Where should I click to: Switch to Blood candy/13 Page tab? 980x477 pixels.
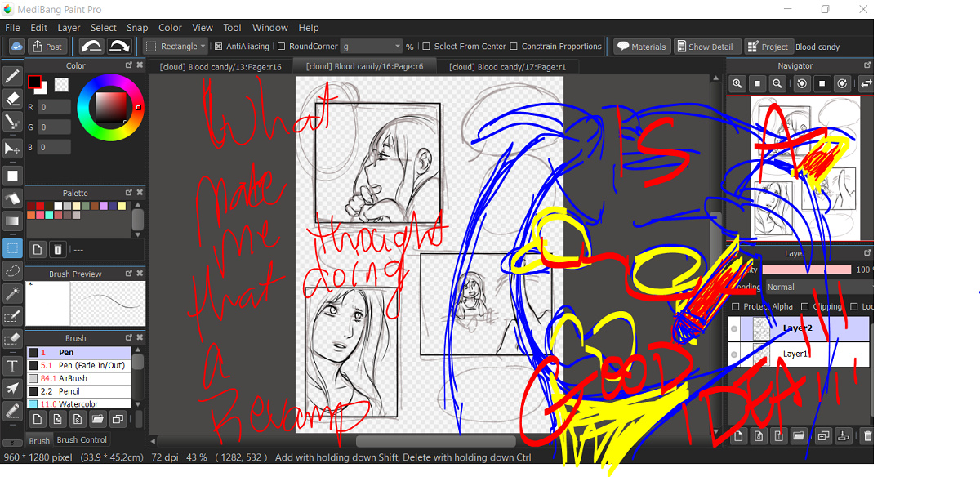220,67
